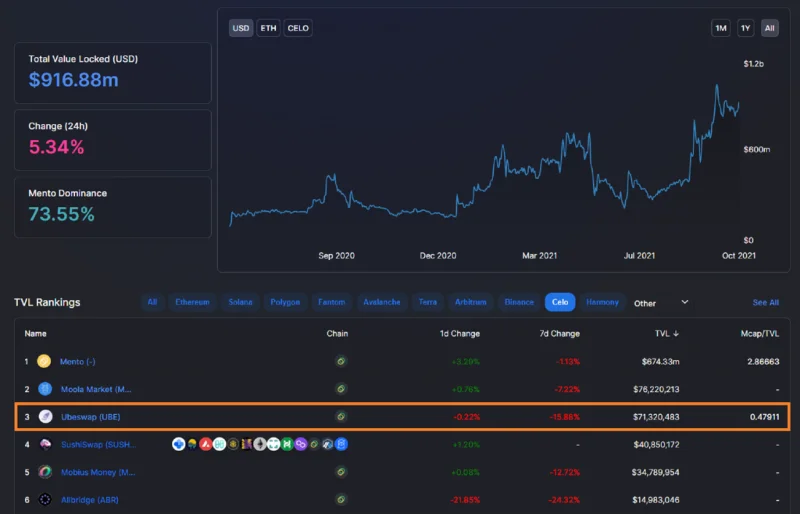Click the $916.88m total value locked
The width and height of the screenshot is (800, 514).
coord(73,80)
